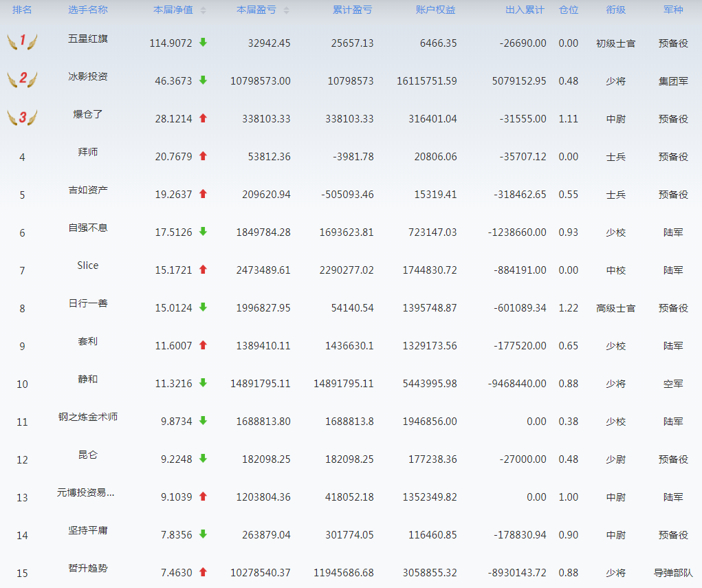Click red up arrow in 吉如资产 row

click(x=203, y=194)
